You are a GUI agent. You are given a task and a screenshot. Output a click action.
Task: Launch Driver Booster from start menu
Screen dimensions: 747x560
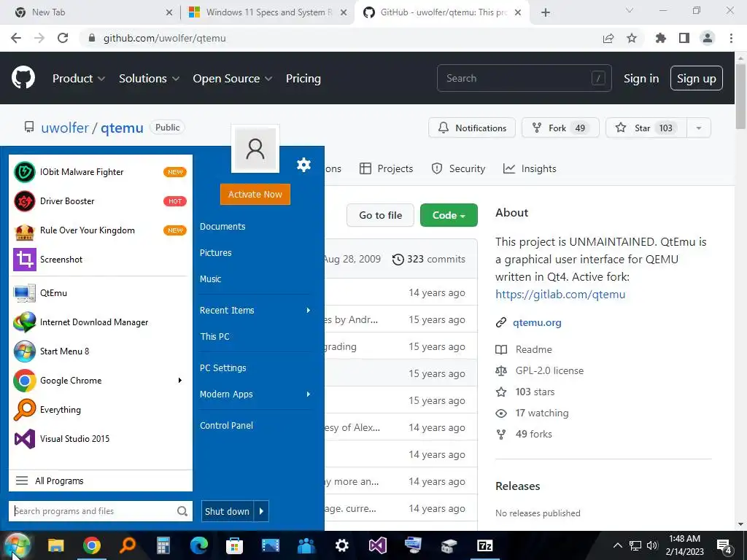tap(100, 201)
